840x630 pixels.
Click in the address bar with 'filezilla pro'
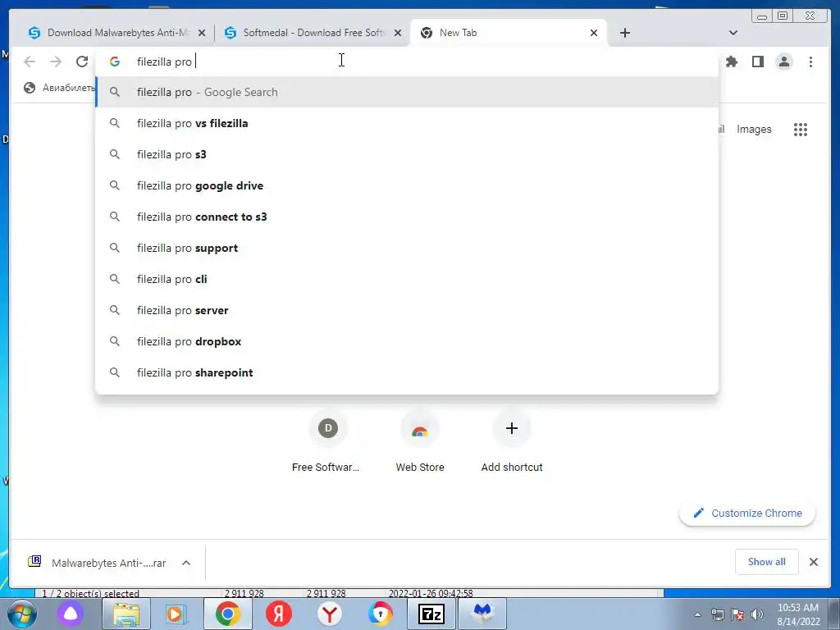click(407, 62)
